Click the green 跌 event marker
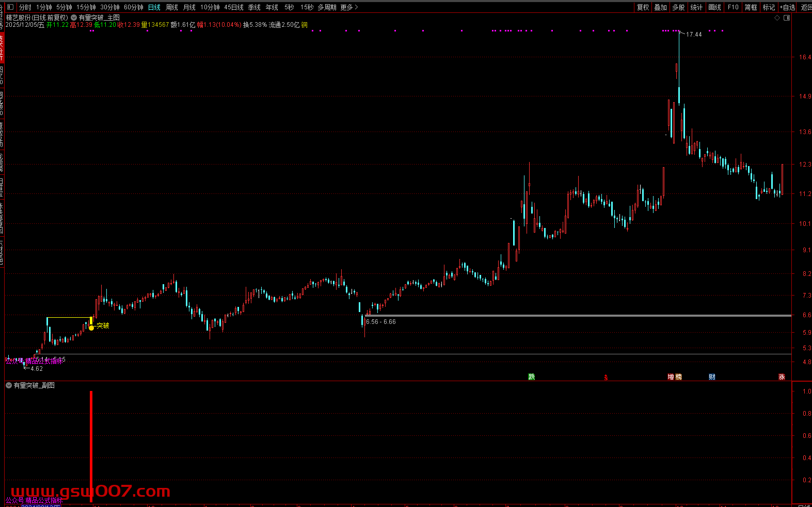812x507 pixels. coord(531,377)
